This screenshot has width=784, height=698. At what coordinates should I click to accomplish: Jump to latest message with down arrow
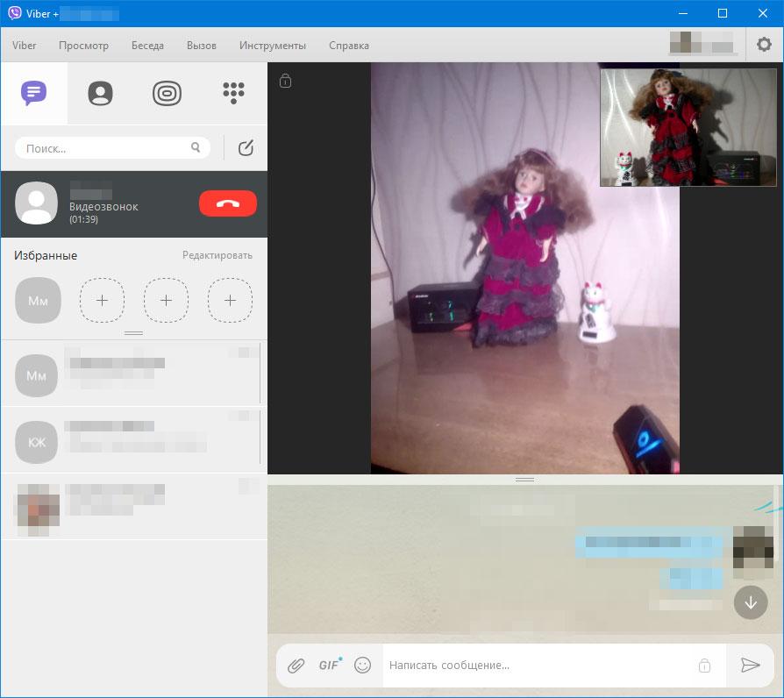751,603
